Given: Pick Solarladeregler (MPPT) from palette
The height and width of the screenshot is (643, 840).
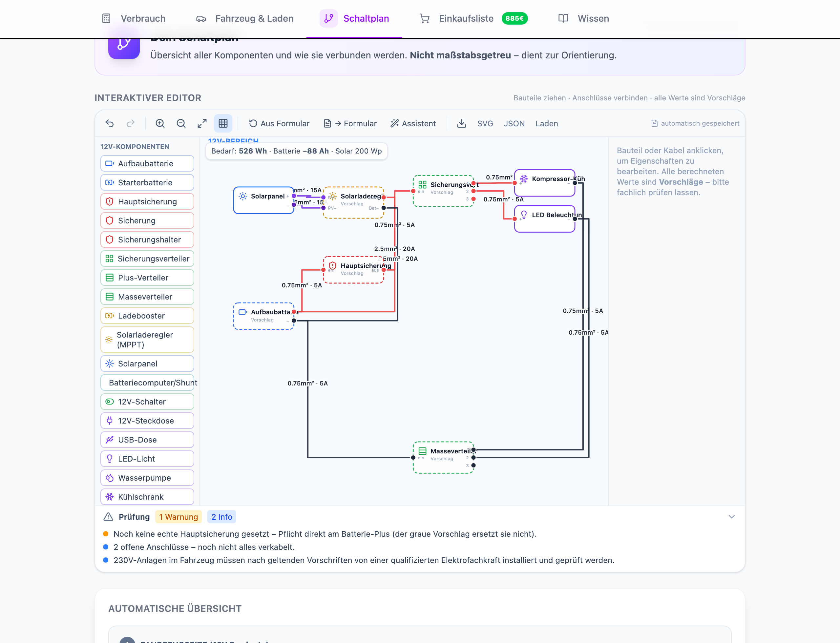Looking at the screenshot, I should (147, 340).
